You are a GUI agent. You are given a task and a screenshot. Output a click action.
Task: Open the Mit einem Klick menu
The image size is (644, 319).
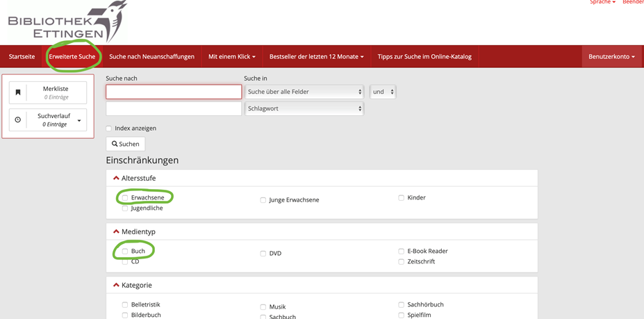pos(232,56)
